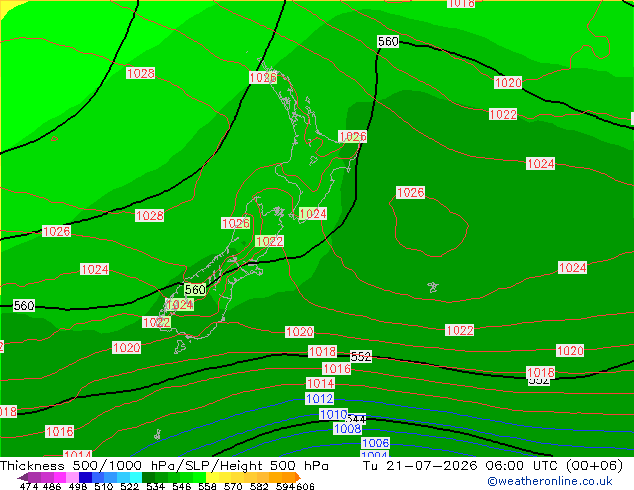
Task: Click the '474' legend value
Action: pos(29,486)
